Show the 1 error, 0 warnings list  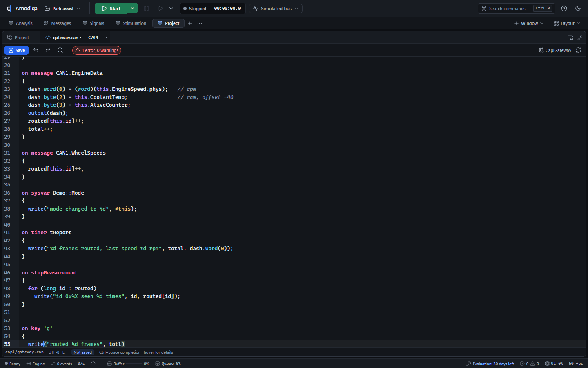[x=97, y=50]
